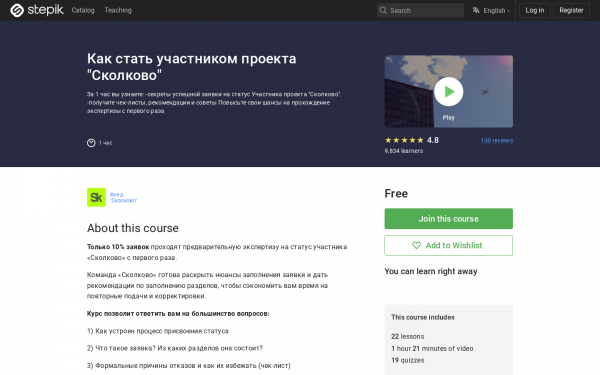Click the "22 lessons" text

(x=408, y=336)
